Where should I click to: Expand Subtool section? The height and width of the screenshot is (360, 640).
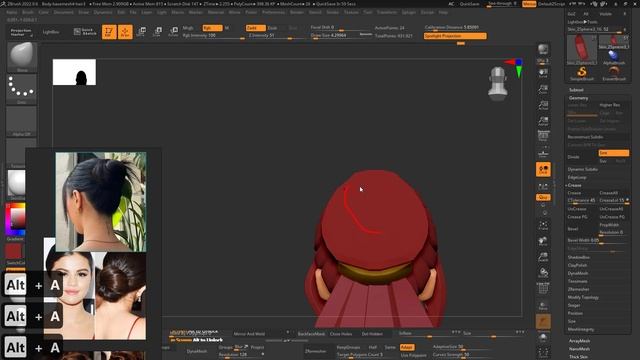pos(576,90)
